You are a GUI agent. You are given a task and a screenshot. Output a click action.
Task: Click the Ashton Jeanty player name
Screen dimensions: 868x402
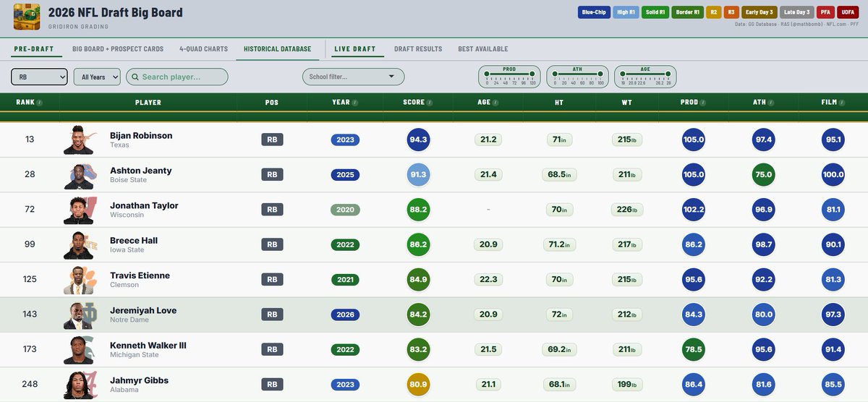(x=141, y=171)
